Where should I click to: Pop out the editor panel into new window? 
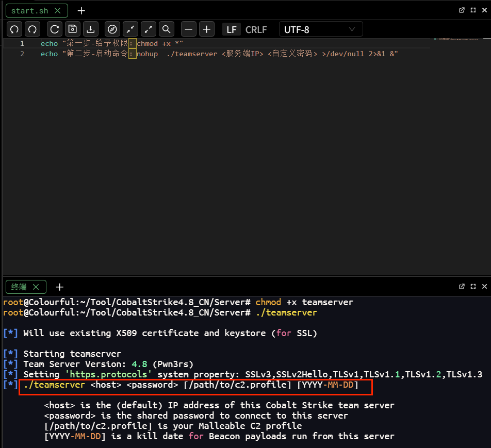pyautogui.click(x=462, y=10)
